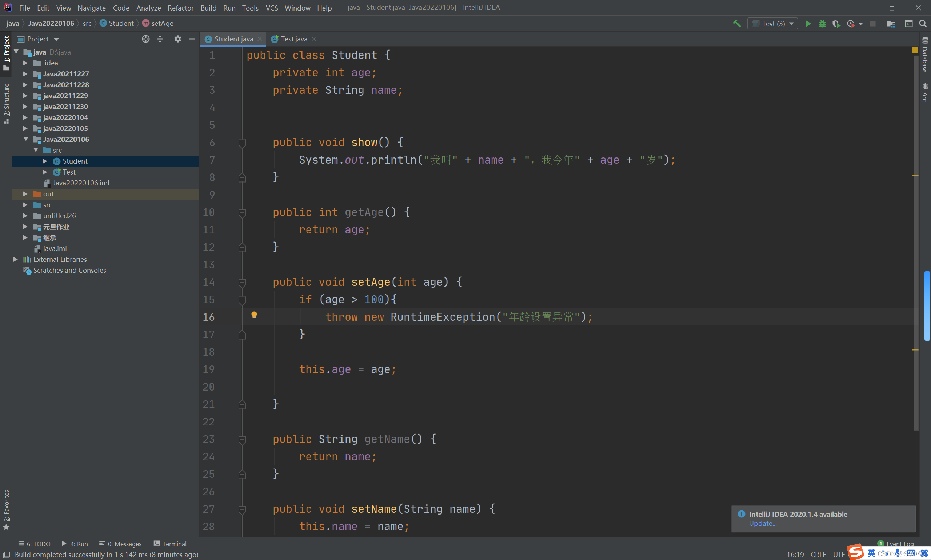Switch to the Test.java editor tab
The height and width of the screenshot is (560, 931).
click(x=293, y=39)
